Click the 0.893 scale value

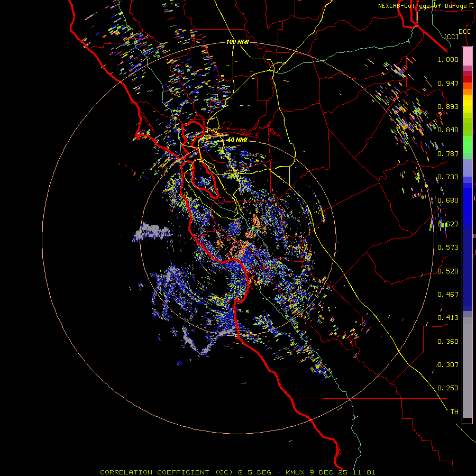[448, 106]
